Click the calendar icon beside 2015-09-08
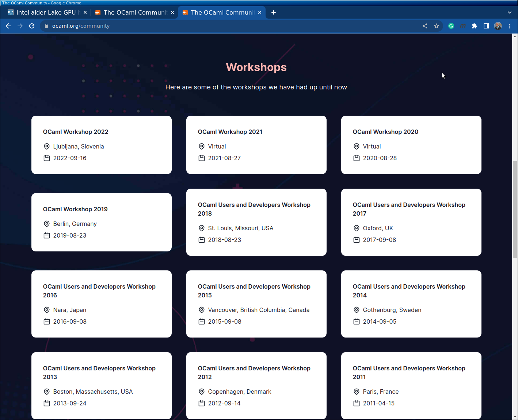518x420 pixels. (x=202, y=321)
